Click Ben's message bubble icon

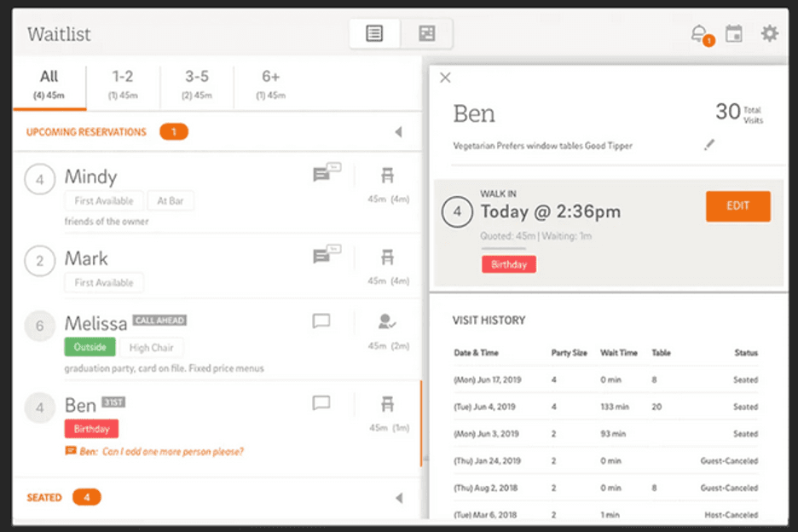click(321, 403)
